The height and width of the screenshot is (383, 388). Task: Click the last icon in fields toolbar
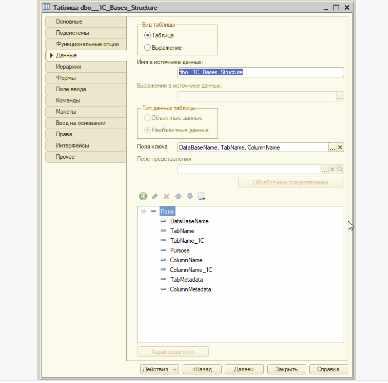202,196
